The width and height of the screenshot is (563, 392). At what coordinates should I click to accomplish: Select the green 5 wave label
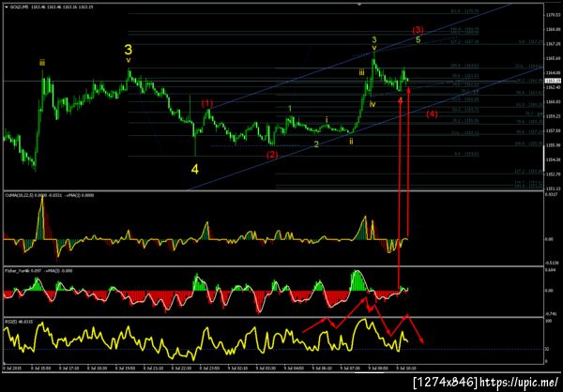(x=418, y=39)
